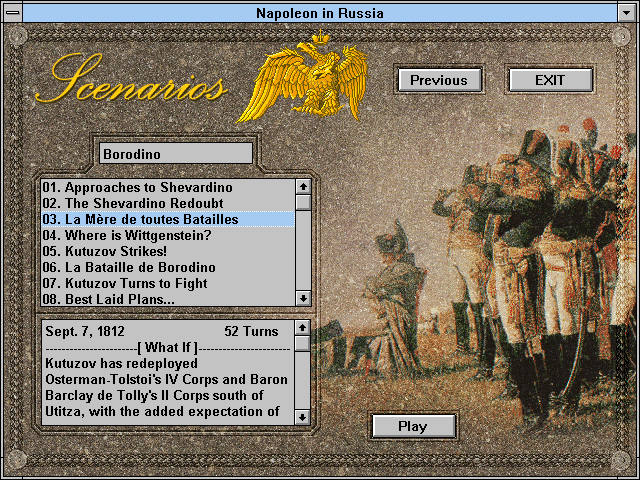Image resolution: width=640 pixels, height=480 pixels.
Task: Click the scenario list scroll up arrow
Action: tap(303, 187)
